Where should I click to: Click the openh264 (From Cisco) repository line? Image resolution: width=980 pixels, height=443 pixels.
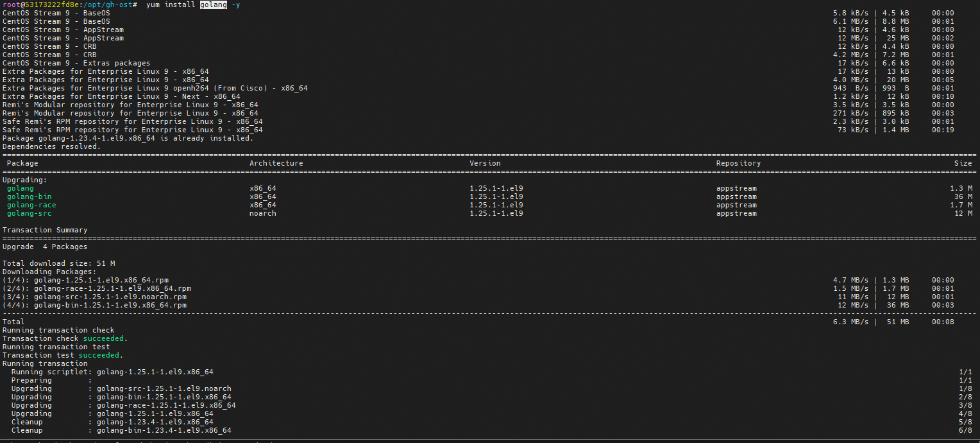[x=155, y=88]
